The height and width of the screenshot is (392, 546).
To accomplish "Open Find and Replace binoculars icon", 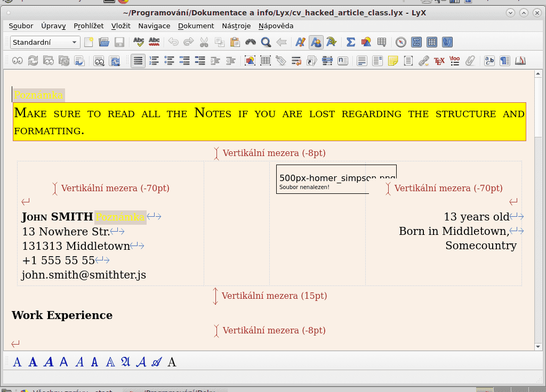I will pyautogui.click(x=251, y=42).
